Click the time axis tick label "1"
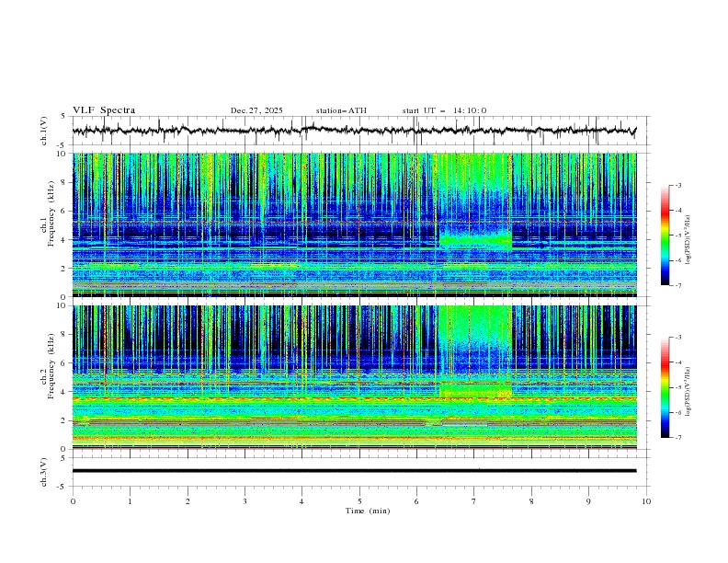Screen dimensions: 728x563 pos(130,501)
